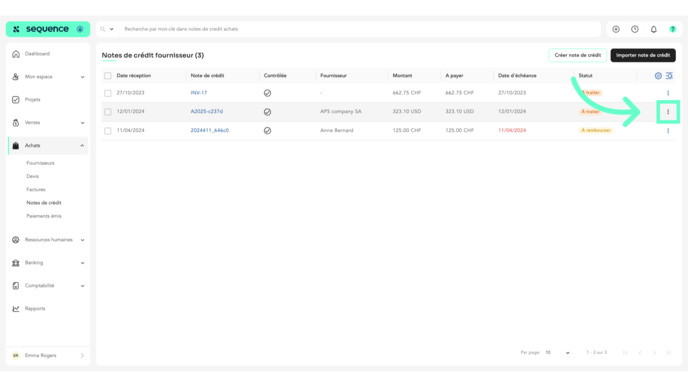Screen dimensions: 688x387
Task: Sort by Montant column header
Action: (x=402, y=76)
